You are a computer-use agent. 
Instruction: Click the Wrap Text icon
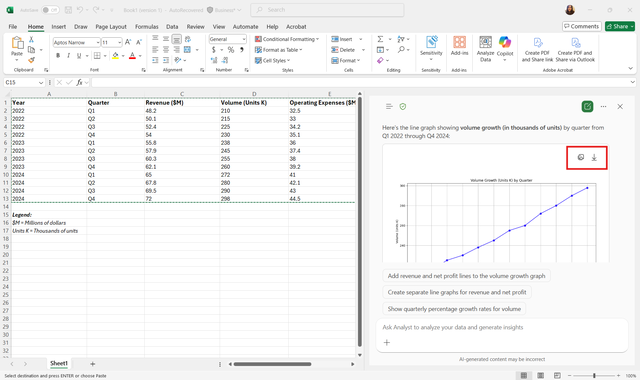point(188,39)
